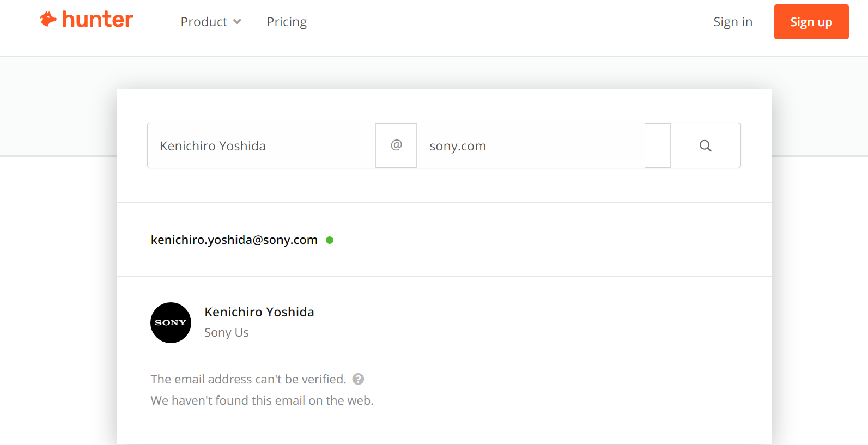The image size is (868, 445).
Task: Click the green status dot indicator
Action: click(x=330, y=240)
